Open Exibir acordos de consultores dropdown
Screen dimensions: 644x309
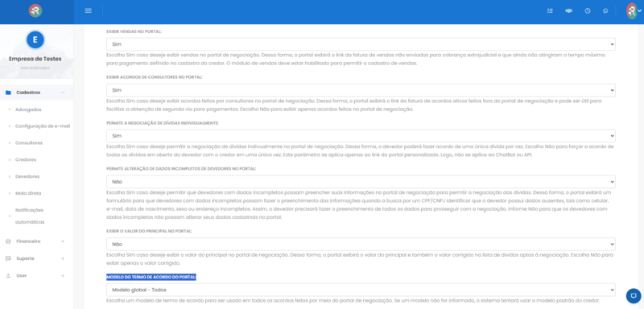point(361,90)
